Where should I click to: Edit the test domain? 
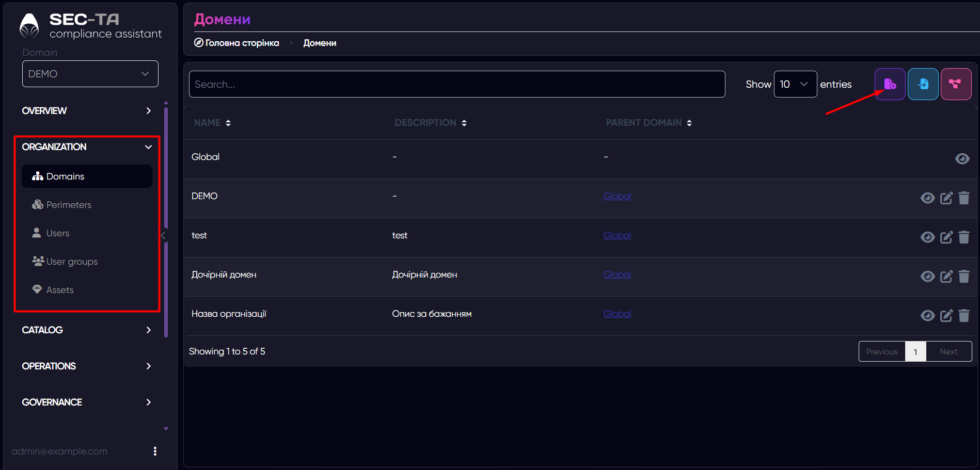(x=946, y=237)
